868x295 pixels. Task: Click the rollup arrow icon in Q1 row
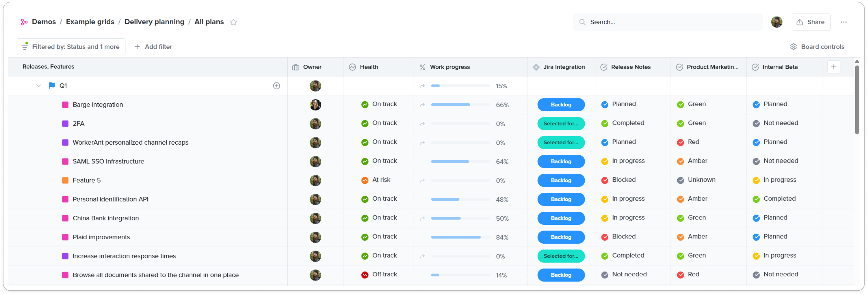point(422,86)
